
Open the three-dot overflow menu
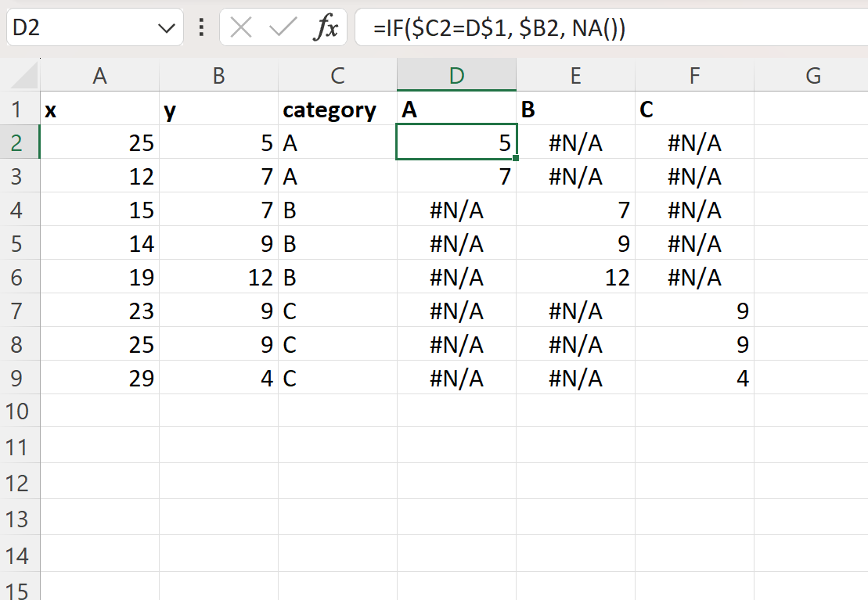pos(201,27)
